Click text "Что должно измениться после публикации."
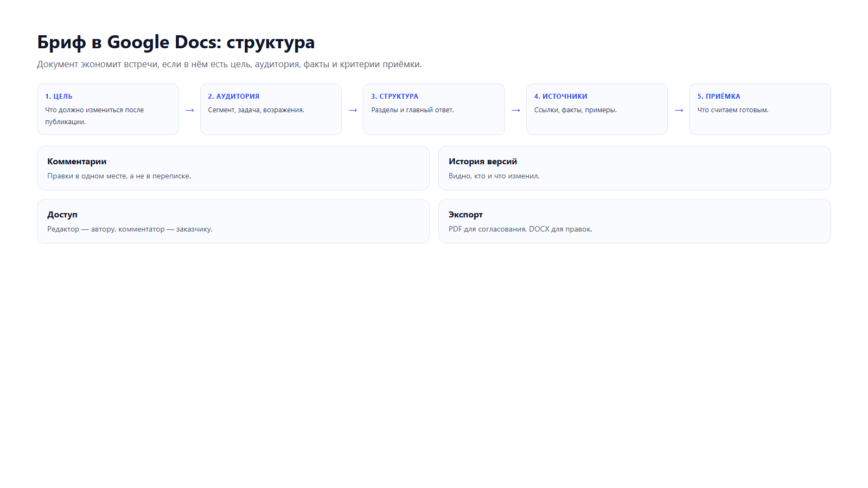The width and height of the screenshot is (868, 488). [94, 115]
